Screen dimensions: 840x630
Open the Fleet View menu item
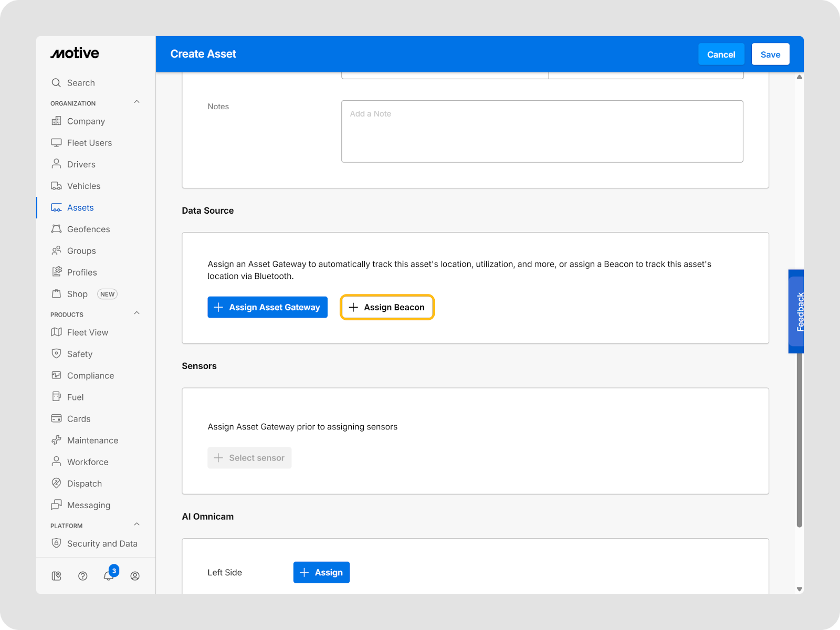(x=87, y=332)
